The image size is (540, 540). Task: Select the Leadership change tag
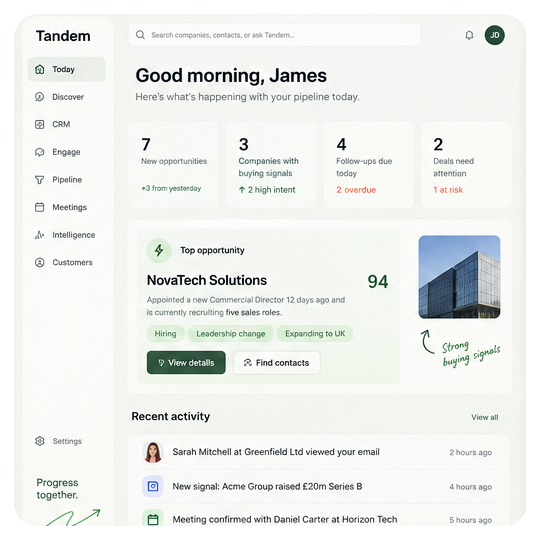coord(231,334)
